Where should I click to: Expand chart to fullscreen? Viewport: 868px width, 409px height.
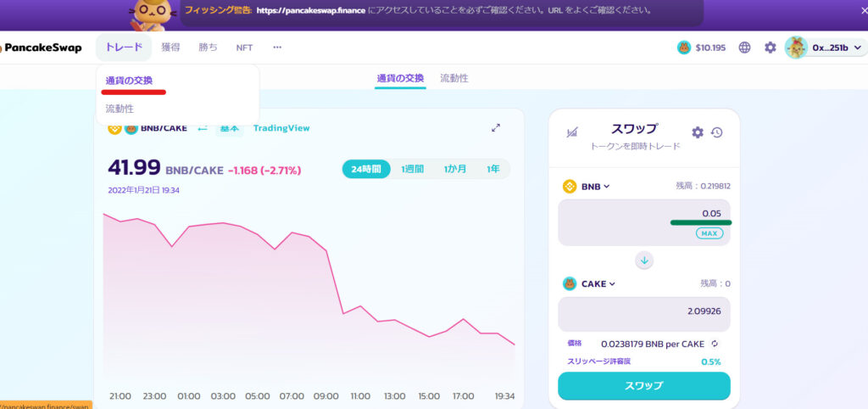click(496, 128)
